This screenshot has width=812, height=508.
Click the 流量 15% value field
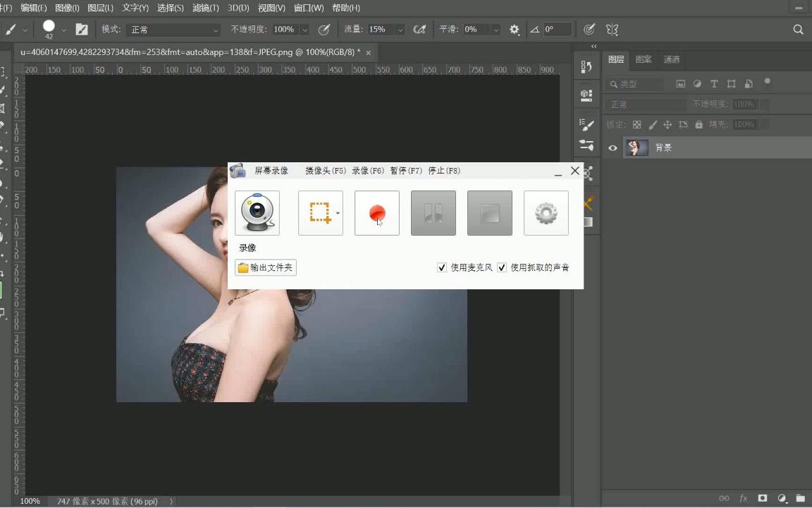coord(379,30)
